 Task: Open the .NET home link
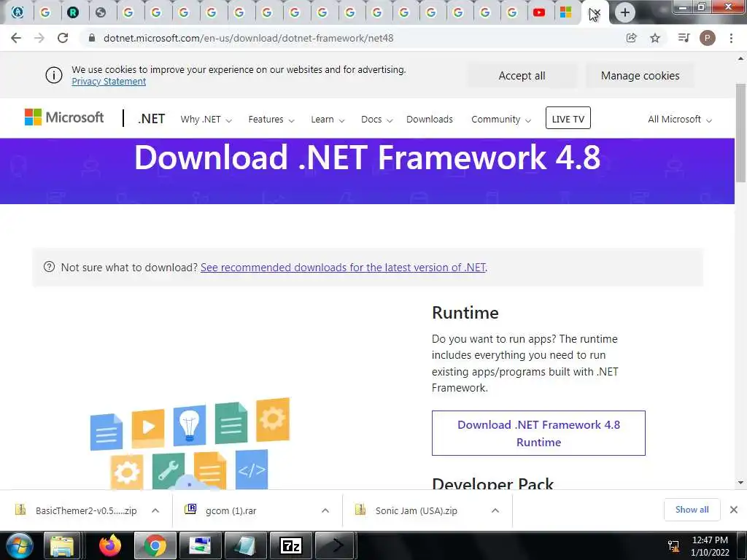pos(151,119)
